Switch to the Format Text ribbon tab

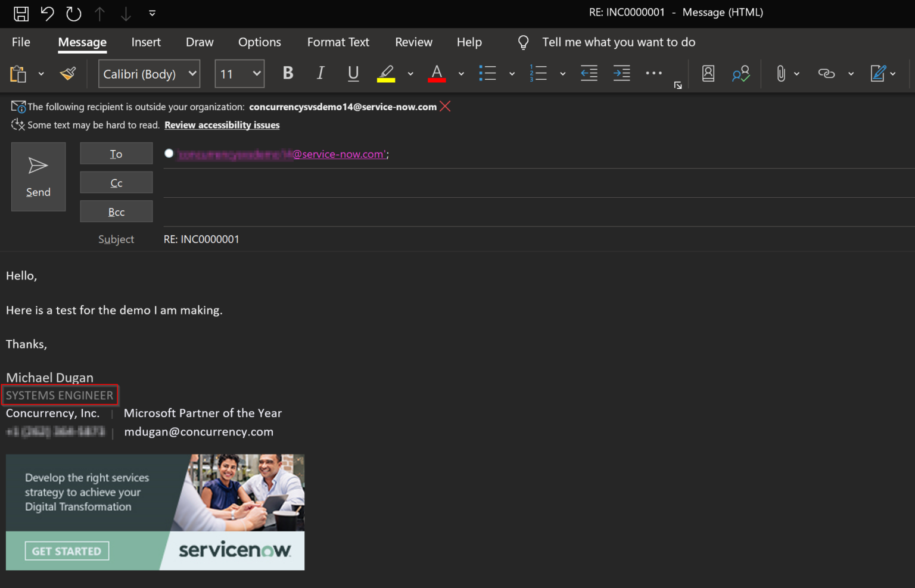[x=338, y=42]
